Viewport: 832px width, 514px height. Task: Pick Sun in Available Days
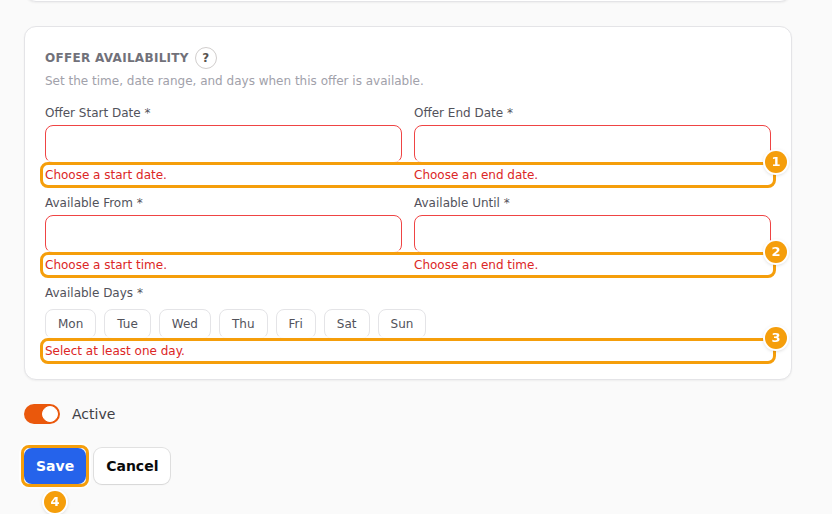pos(402,324)
